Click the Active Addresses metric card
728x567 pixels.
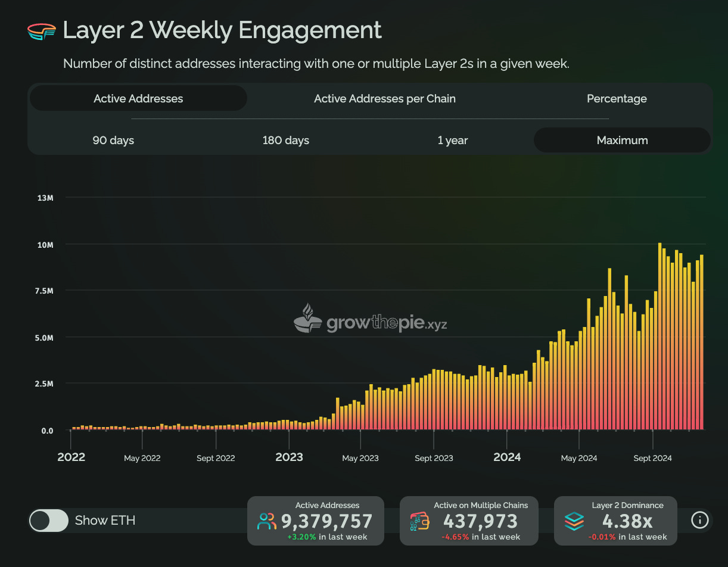click(316, 520)
